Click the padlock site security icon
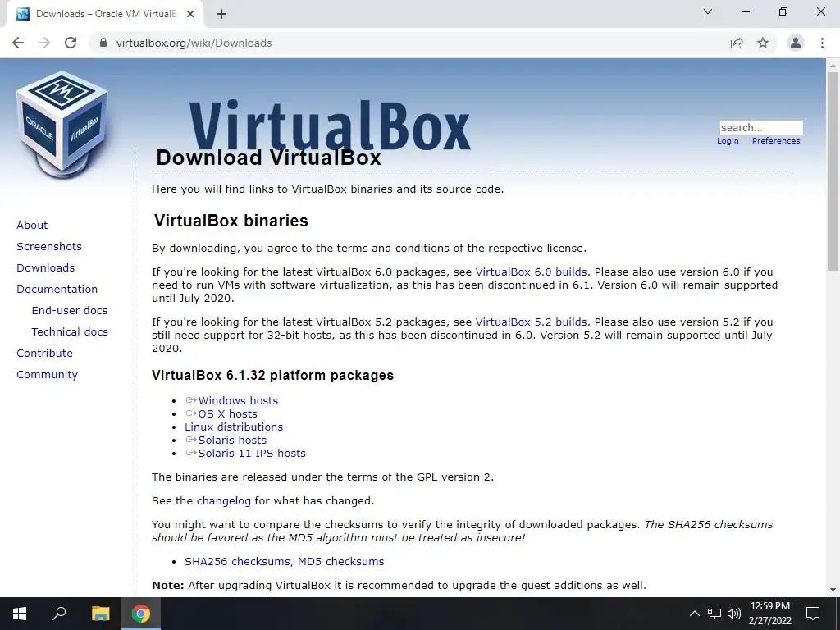Image resolution: width=840 pixels, height=630 pixels. pyautogui.click(x=103, y=43)
